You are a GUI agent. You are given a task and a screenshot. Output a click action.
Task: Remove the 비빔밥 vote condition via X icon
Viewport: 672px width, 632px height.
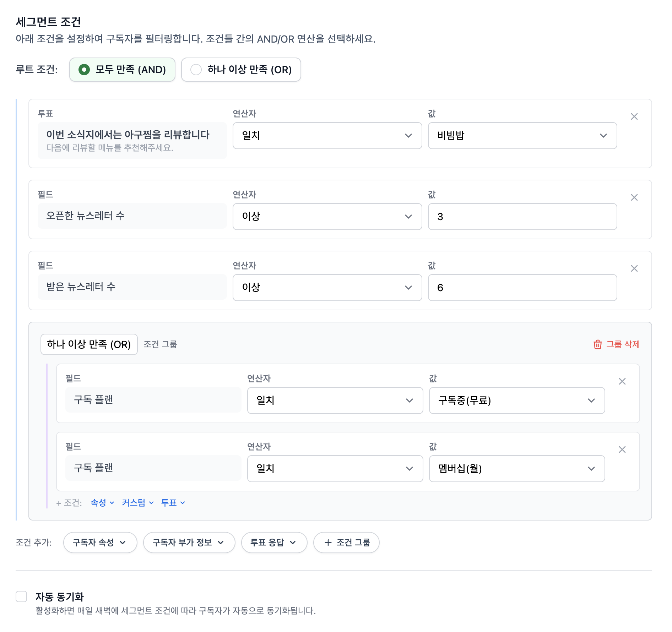(634, 116)
